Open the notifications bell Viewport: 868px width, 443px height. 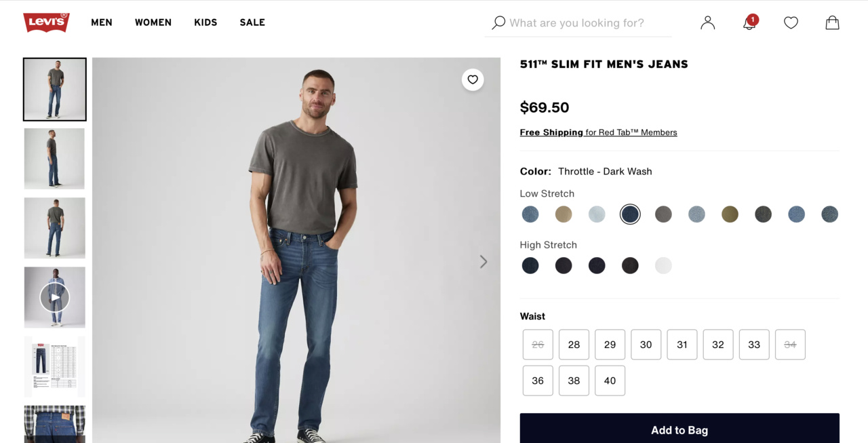click(x=749, y=23)
